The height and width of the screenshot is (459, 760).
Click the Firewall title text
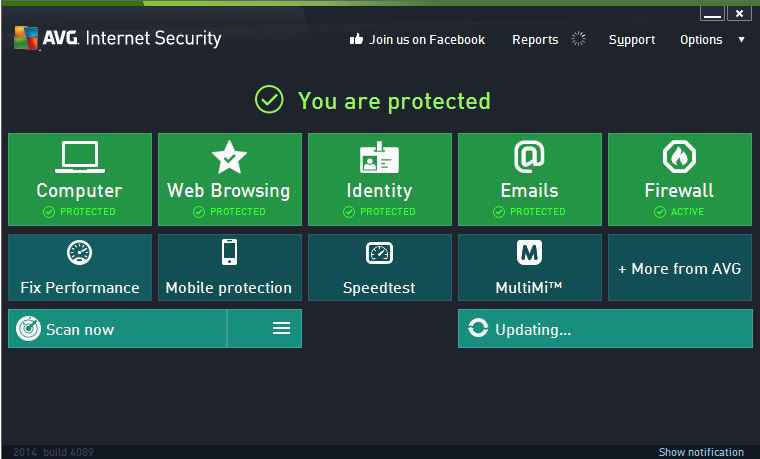pyautogui.click(x=679, y=190)
